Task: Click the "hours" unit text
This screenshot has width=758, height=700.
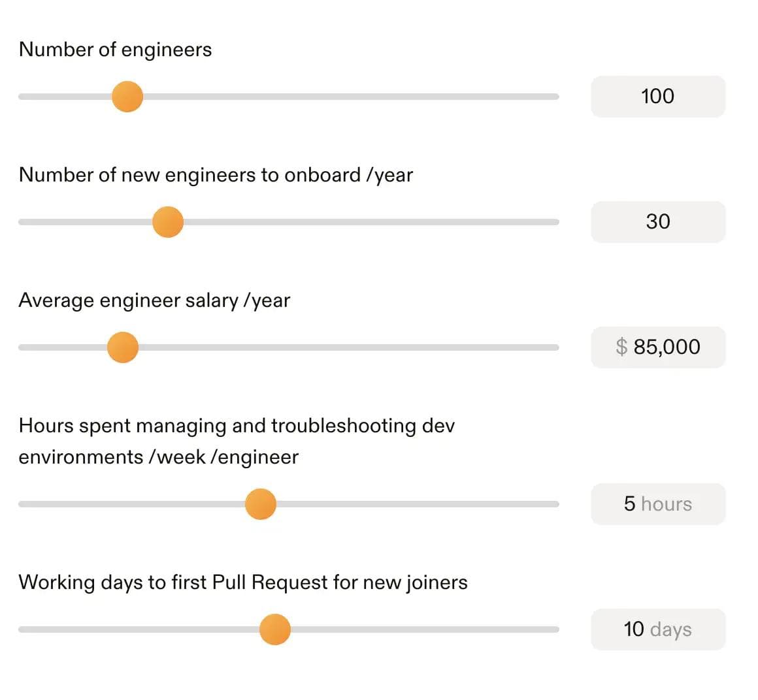Action: (667, 504)
